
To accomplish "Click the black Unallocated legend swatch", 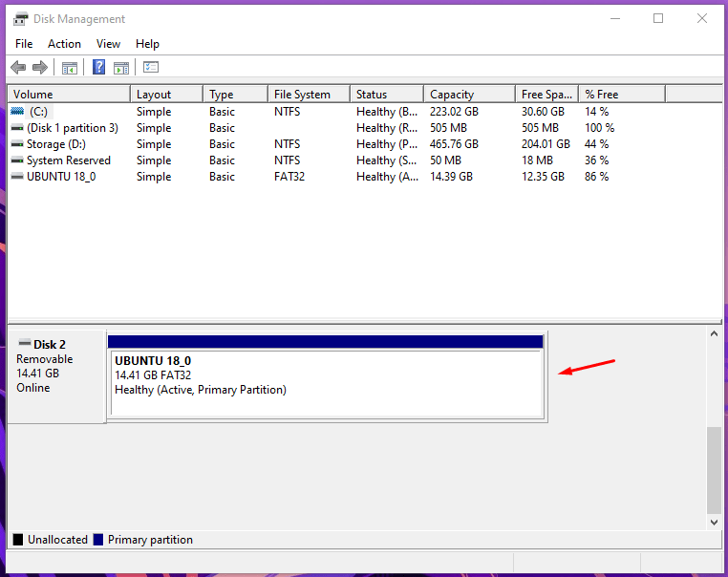I will [x=18, y=540].
